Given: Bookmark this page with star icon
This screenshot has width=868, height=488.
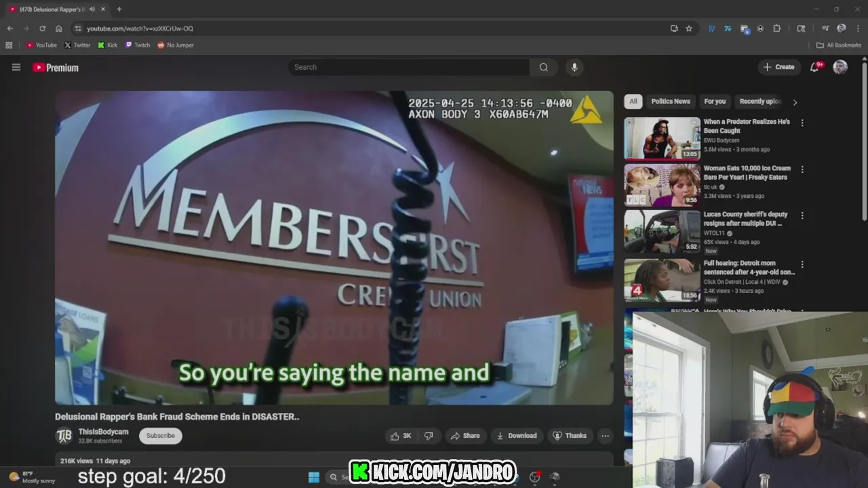Looking at the screenshot, I should pos(689,28).
